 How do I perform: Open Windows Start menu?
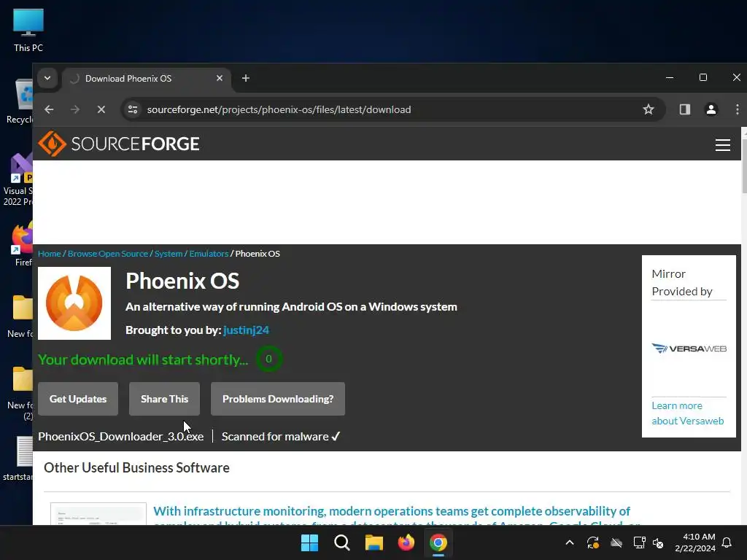309,542
